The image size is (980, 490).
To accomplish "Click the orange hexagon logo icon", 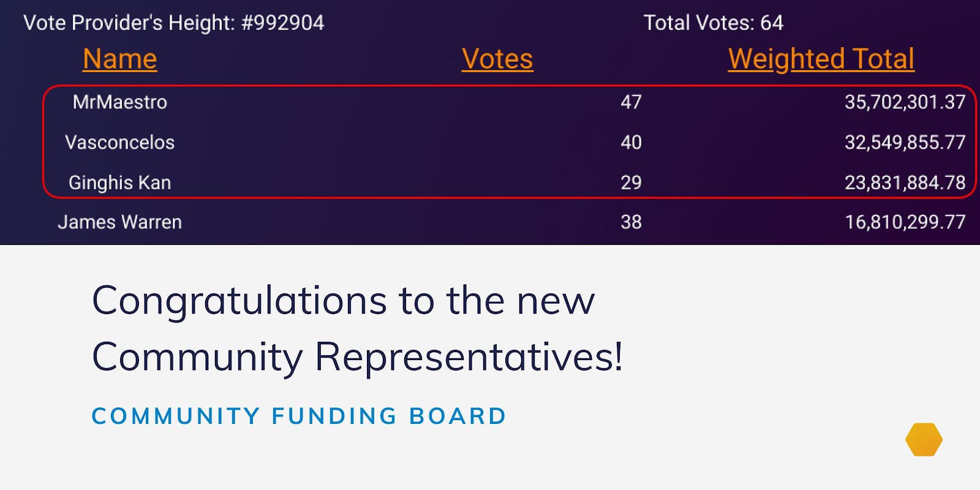I will tap(924, 440).
